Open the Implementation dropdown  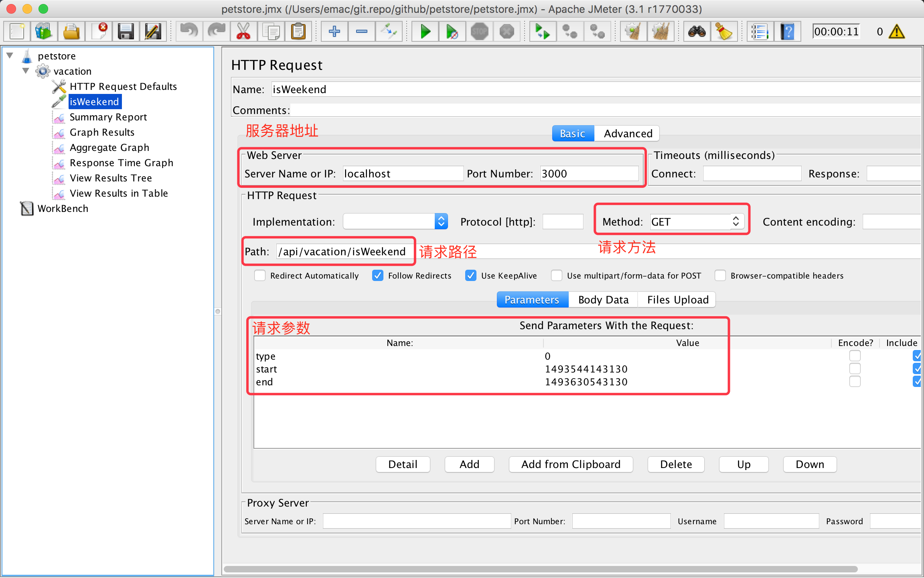pyautogui.click(x=441, y=222)
